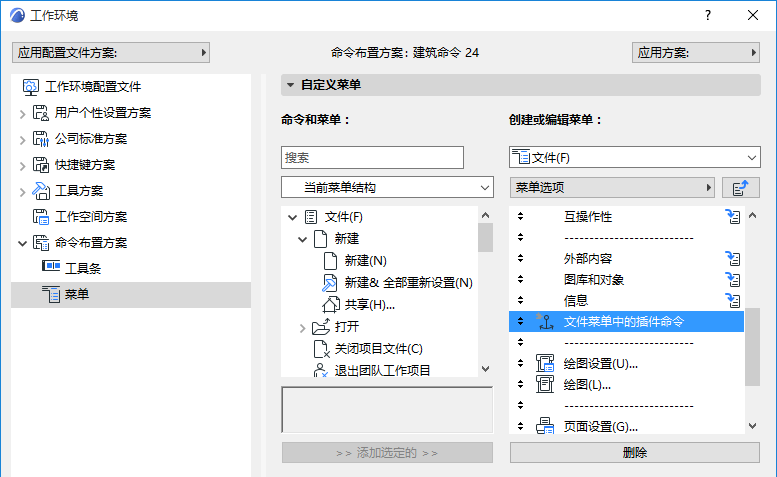This screenshot has width=777, height=477.
Task: Click the 公司标准方案 icon
Action: coord(41,139)
